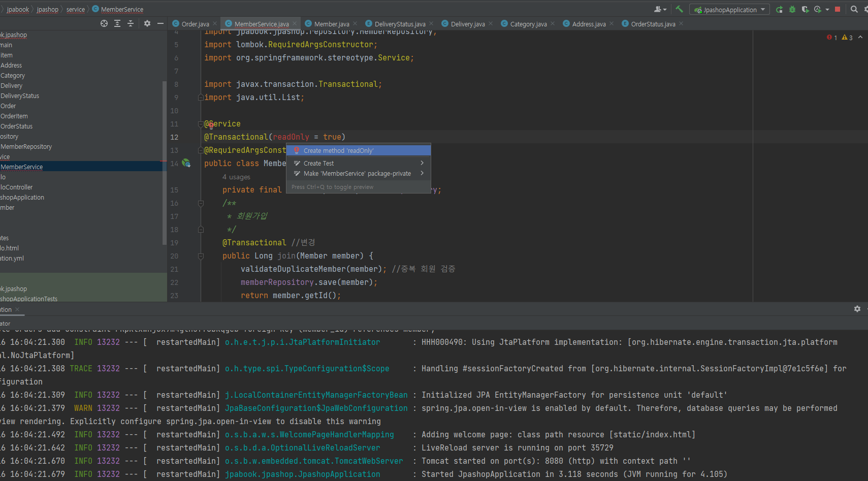868x481 pixels.
Task: Open MemberRepository in the project tree
Action: (26, 147)
